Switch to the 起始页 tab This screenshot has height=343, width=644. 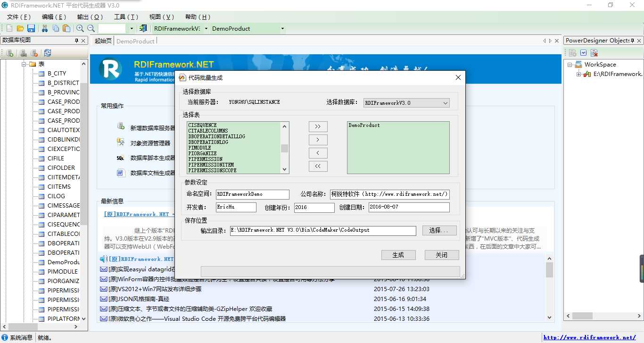(x=103, y=41)
